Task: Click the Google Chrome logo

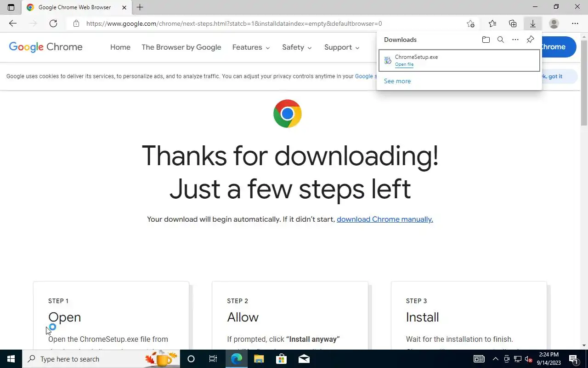Action: pos(45,47)
